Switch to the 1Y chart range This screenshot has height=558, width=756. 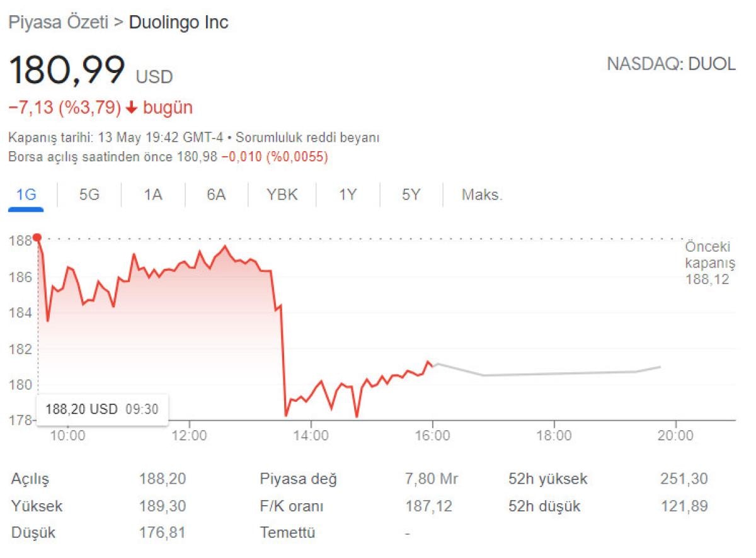[348, 195]
